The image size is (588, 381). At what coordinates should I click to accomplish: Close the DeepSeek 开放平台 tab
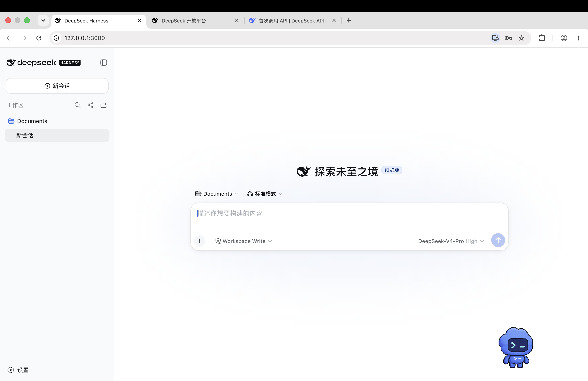pos(237,20)
